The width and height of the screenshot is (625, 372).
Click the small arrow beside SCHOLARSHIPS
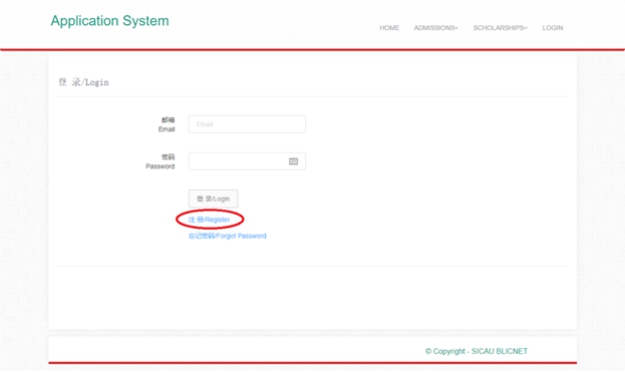click(x=526, y=28)
